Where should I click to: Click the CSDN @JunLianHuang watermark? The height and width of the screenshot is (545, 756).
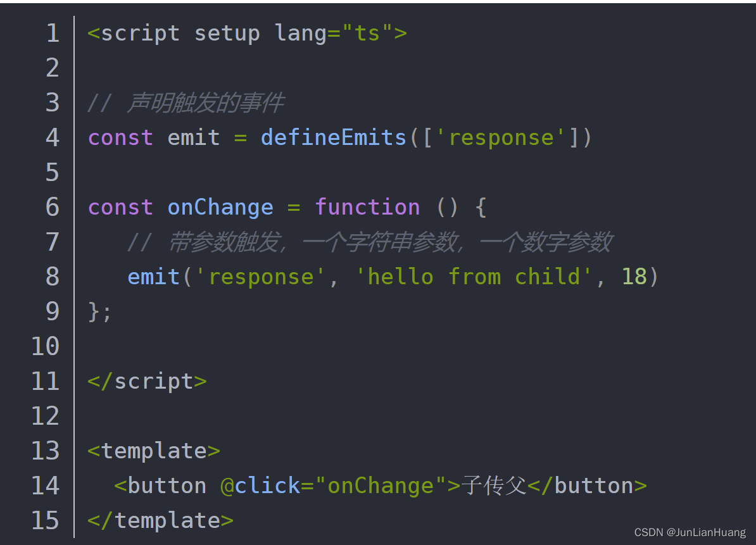pyautogui.click(x=690, y=532)
